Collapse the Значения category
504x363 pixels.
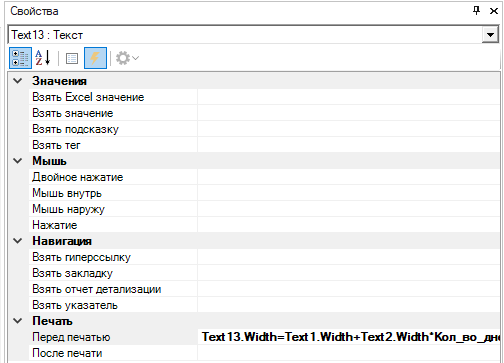[x=17, y=81]
